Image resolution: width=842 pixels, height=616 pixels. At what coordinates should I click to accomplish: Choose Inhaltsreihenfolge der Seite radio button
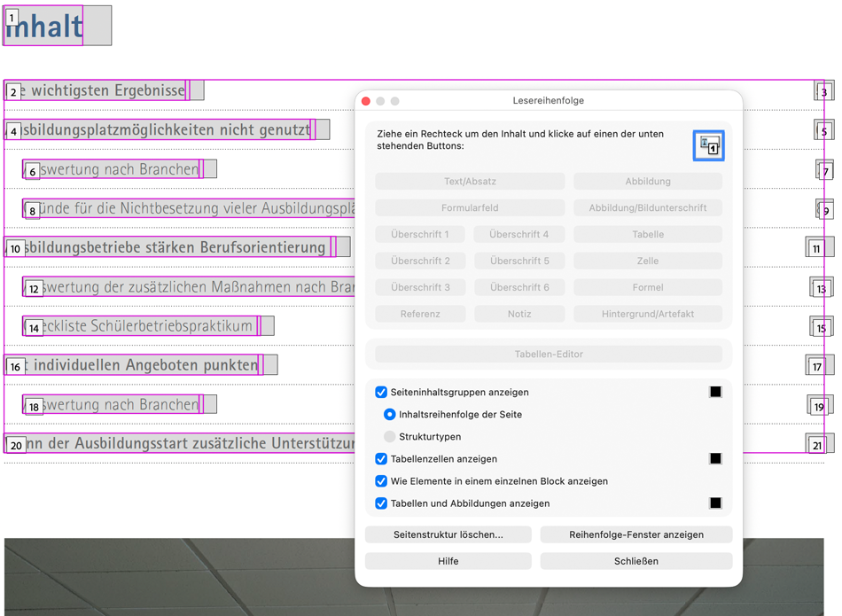390,414
